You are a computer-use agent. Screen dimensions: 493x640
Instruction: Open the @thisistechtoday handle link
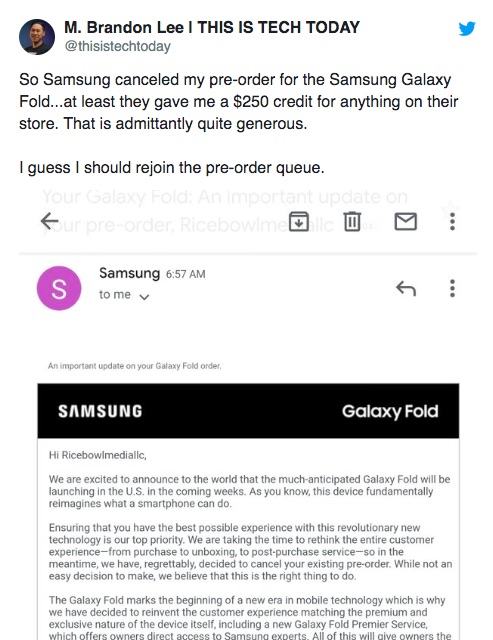[x=118, y=46]
